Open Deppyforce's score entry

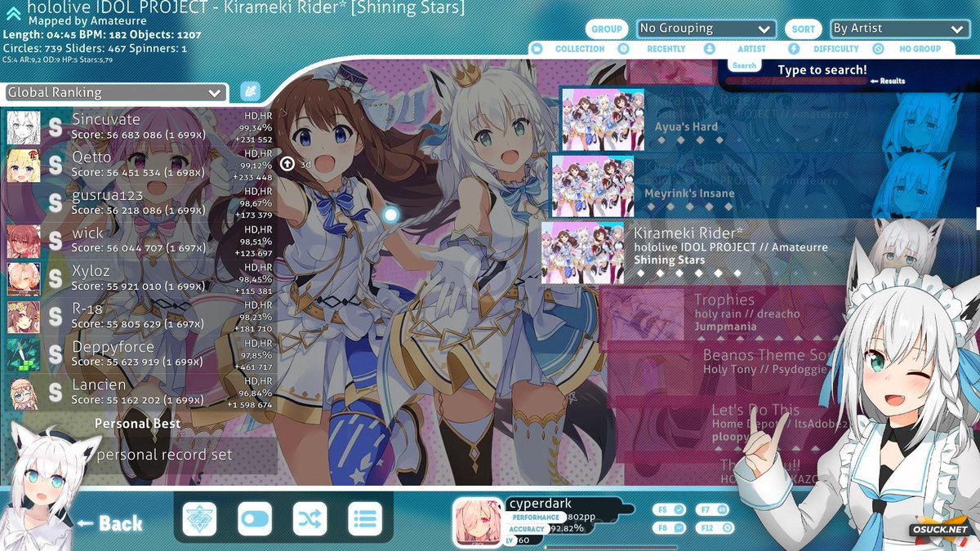(x=139, y=354)
